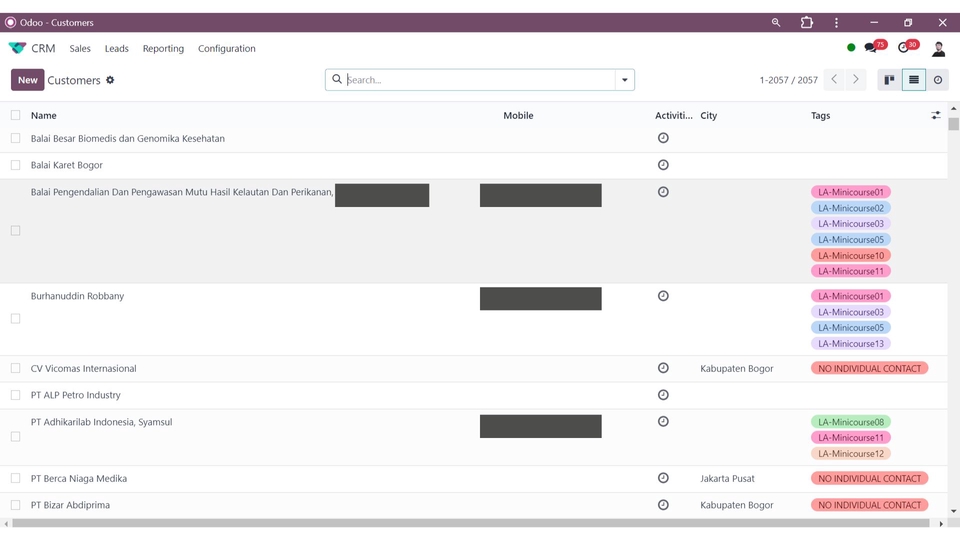Image resolution: width=960 pixels, height=540 pixels.
Task: Switch to List view
Action: pos(913,80)
